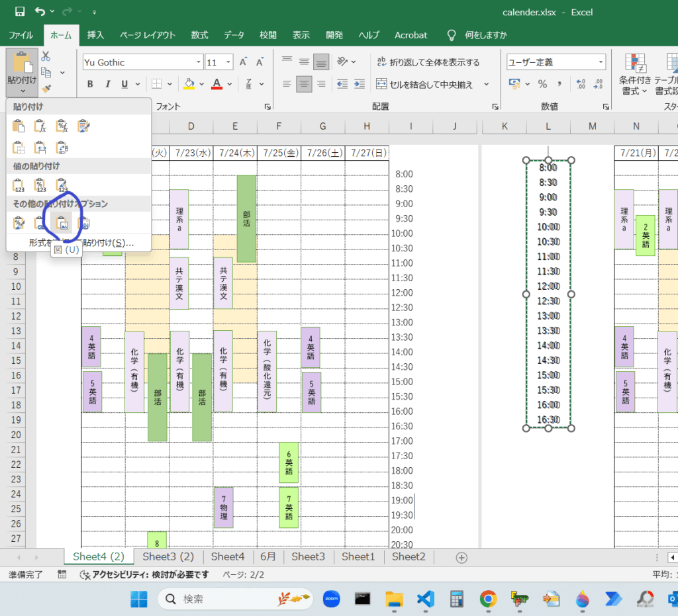Switch to the Sheet3 (2) worksheet tab
Image resolution: width=678 pixels, height=616 pixels.
click(x=168, y=556)
